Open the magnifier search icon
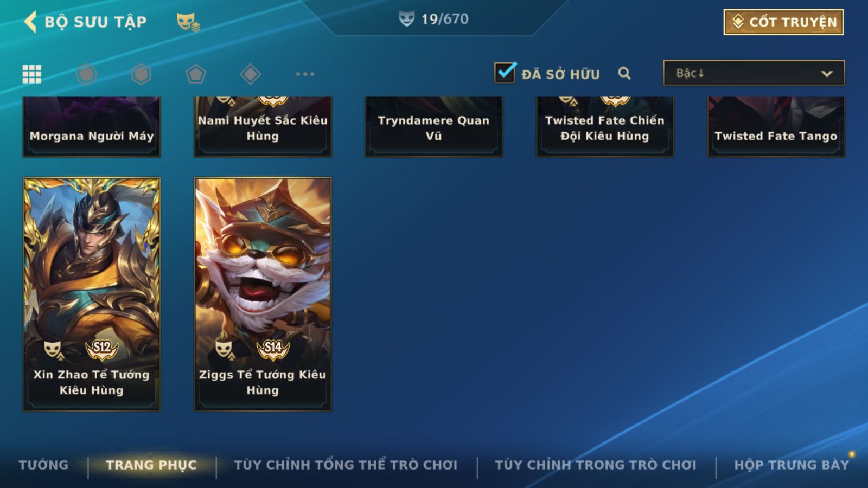 (624, 73)
